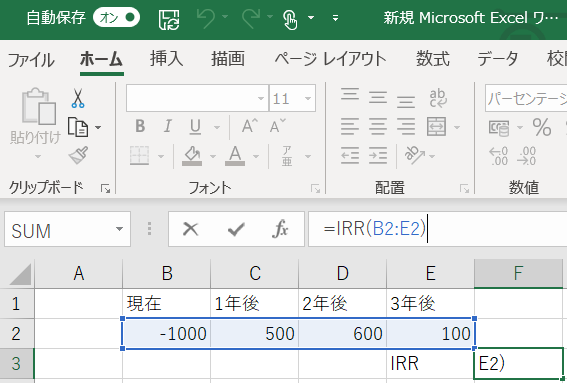
Task: Open the Touch mode dropdown arrow
Action: coord(311,17)
